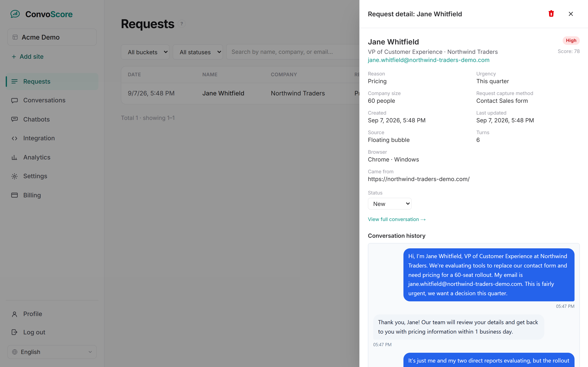Screen dimensions: 588x367
Task: Click the Conversations chat icon in sidebar
Action: 14,101
